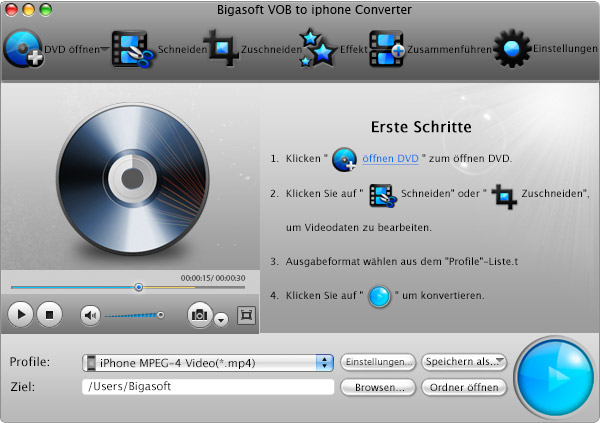The width and height of the screenshot is (600, 423).
Task: Expand the snapshot options arrow
Action: coord(221,319)
